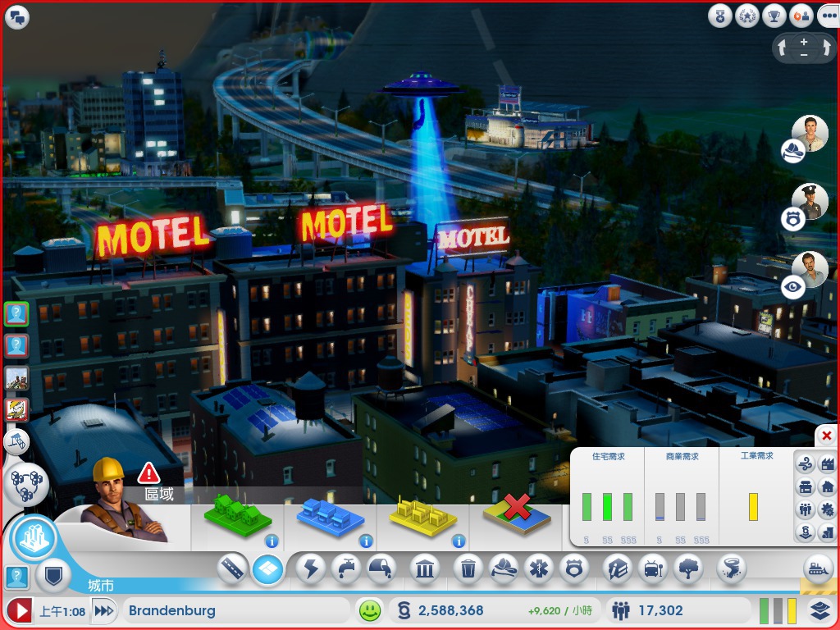The height and width of the screenshot is (630, 840).
Task: Toggle the house residential data layer
Action: (x=828, y=487)
